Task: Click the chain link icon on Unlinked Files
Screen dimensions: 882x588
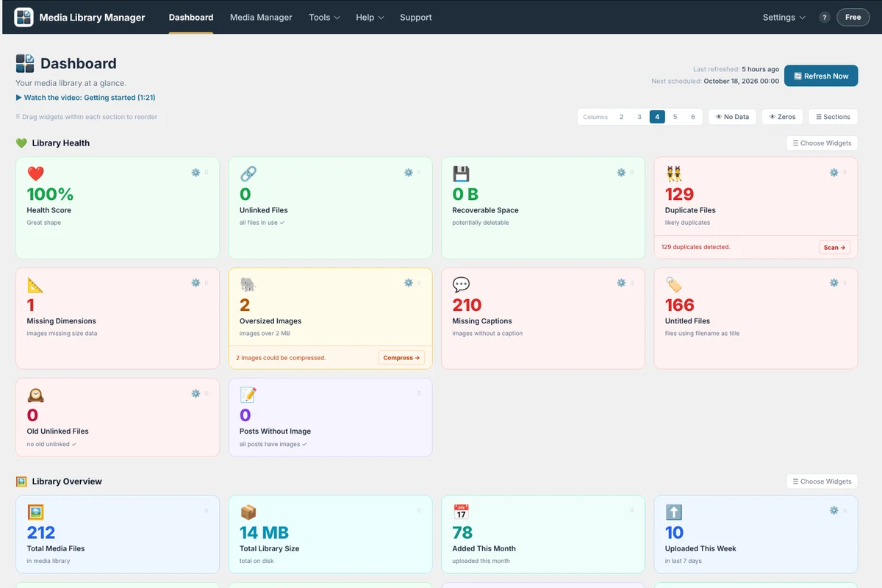Action: point(248,173)
